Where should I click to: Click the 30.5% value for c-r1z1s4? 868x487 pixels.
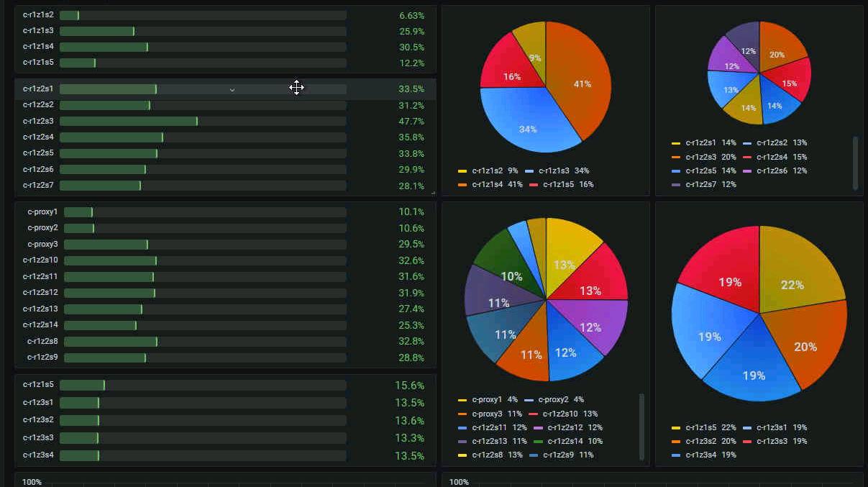[411, 47]
